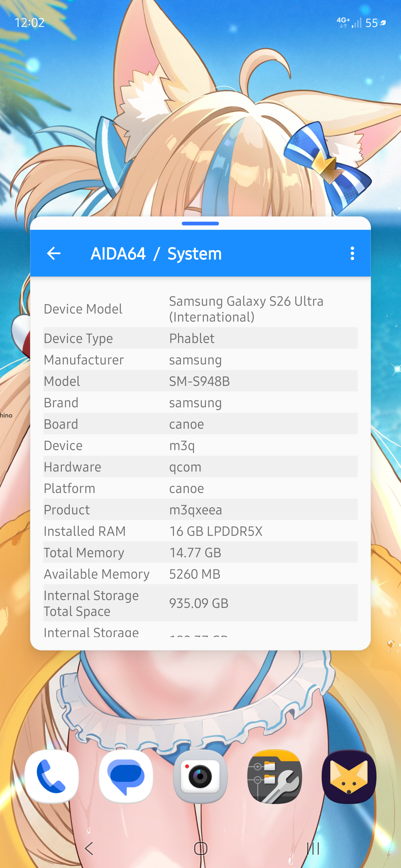Grab the popup window handle bar

coord(200,223)
